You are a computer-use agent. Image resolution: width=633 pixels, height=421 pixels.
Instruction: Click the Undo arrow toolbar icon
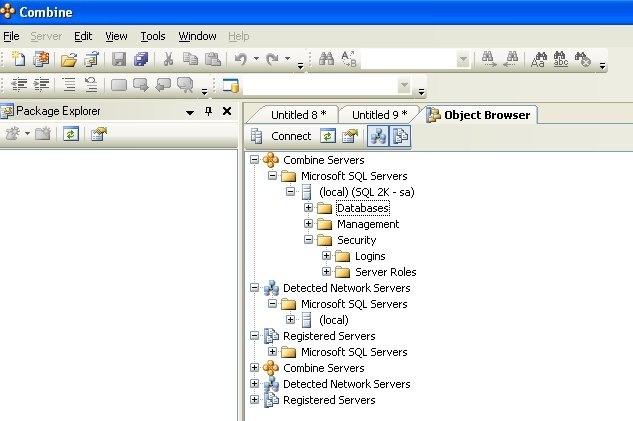(x=241, y=60)
